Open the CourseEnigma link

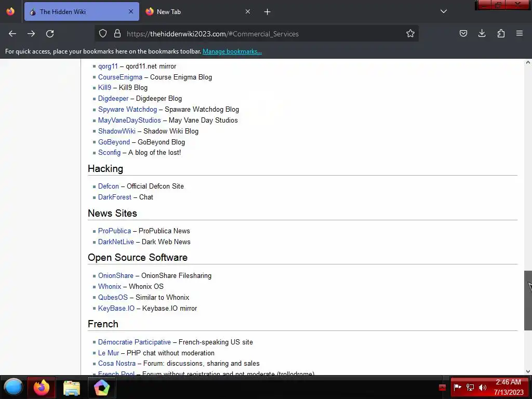(120, 77)
